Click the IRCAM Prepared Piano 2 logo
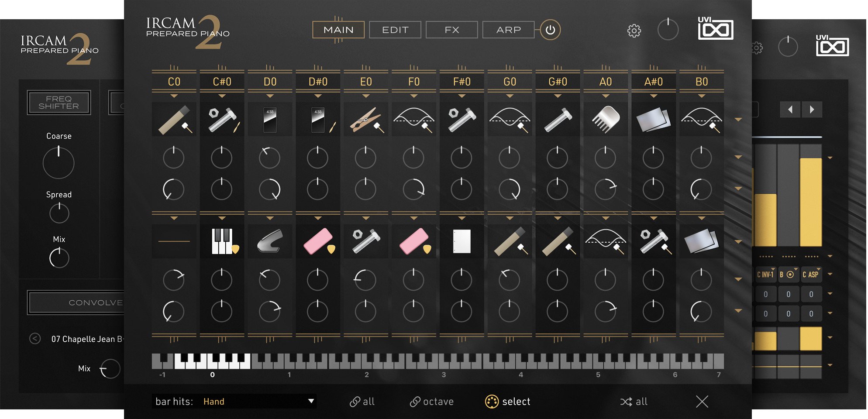868x419 pixels. (x=188, y=31)
